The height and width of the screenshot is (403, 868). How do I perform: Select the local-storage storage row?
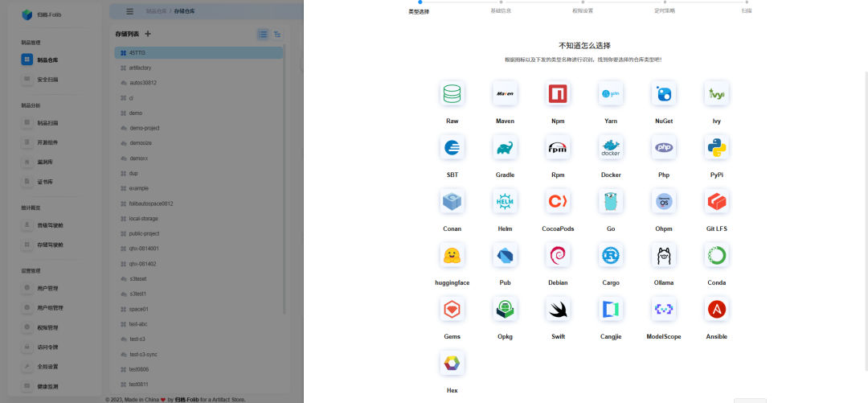[x=199, y=219]
